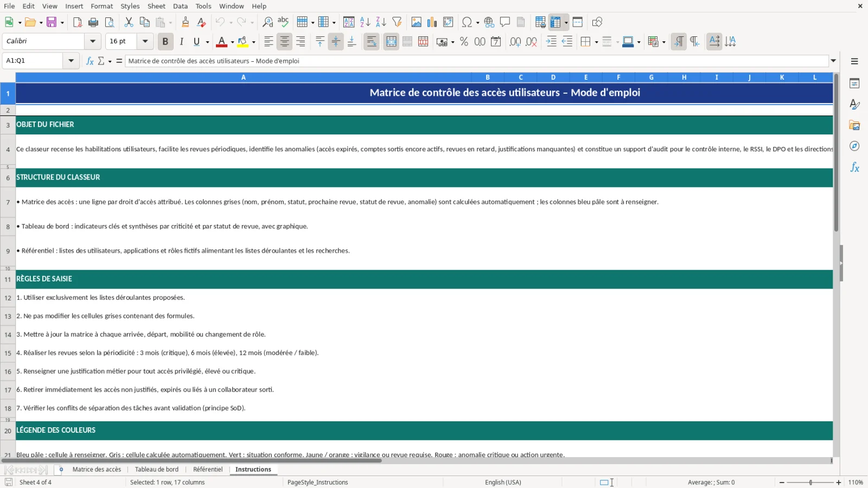Open Find and Replace
Image resolution: width=868 pixels, height=488 pixels.
click(267, 22)
